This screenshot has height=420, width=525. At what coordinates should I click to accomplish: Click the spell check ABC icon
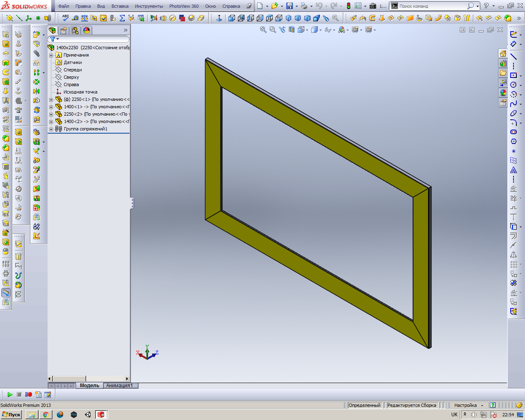pyautogui.click(x=66, y=18)
